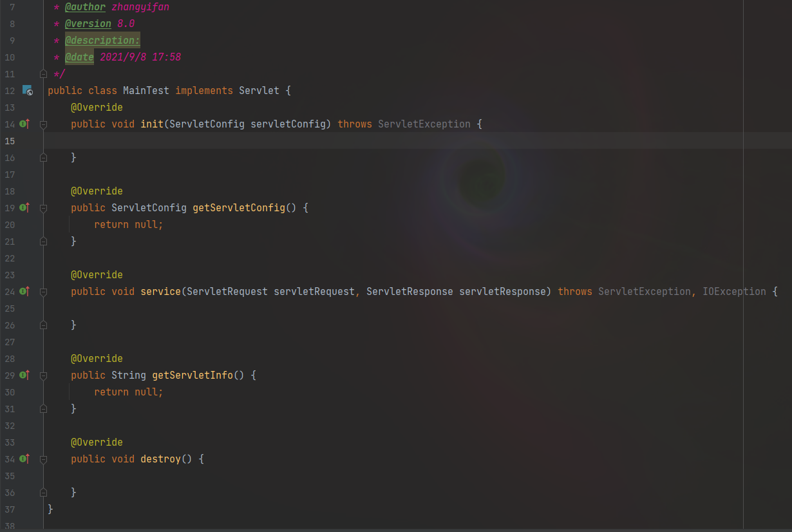The image size is (792, 532).
Task: Click the highlighted @description: tag
Action: coord(102,40)
